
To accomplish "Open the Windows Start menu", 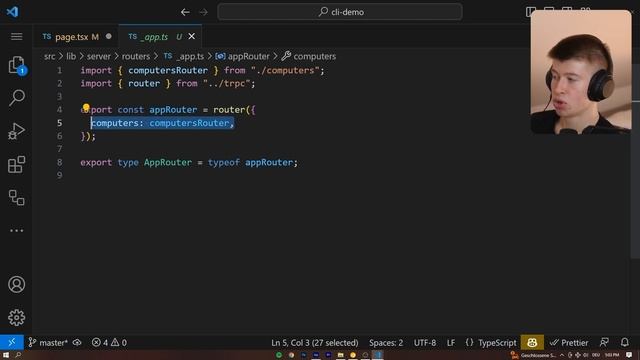I will (x=6, y=355).
